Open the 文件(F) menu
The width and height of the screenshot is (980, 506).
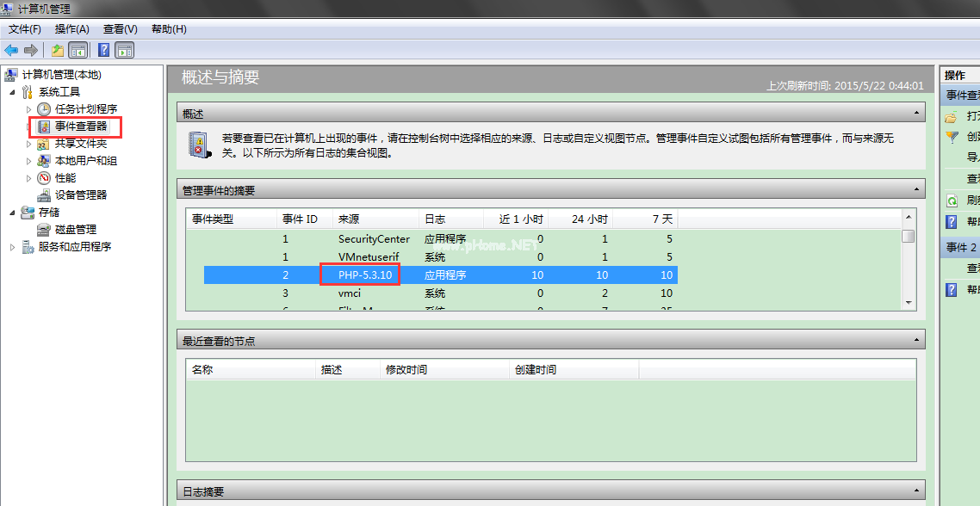pos(25,29)
